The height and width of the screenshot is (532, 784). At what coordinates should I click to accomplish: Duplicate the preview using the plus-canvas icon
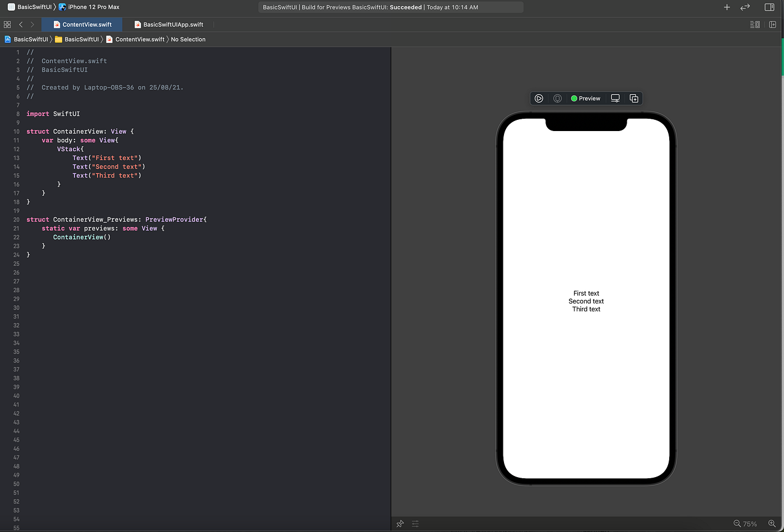click(633, 98)
